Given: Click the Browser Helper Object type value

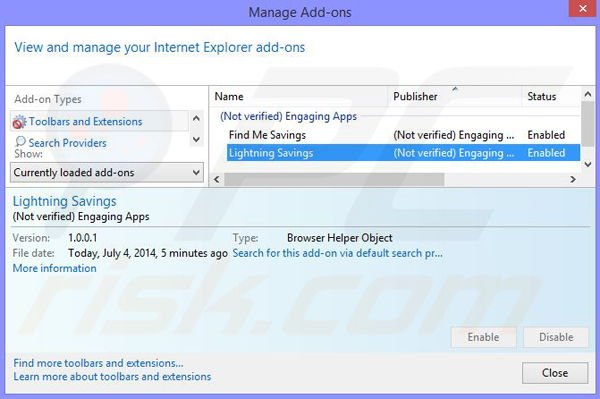Looking at the screenshot, I should pos(339,238).
